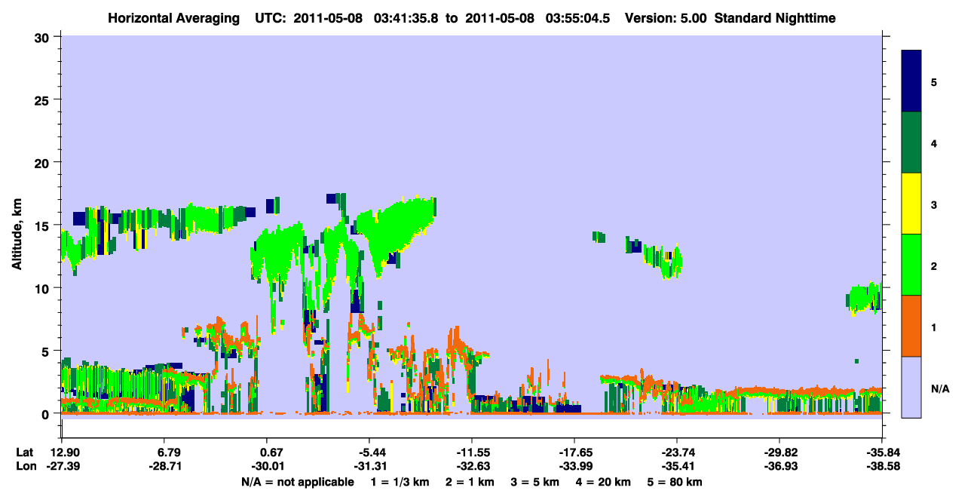Click the bright green level 2 color swatch
Viewport: 980px width, 503px height.
(911, 265)
